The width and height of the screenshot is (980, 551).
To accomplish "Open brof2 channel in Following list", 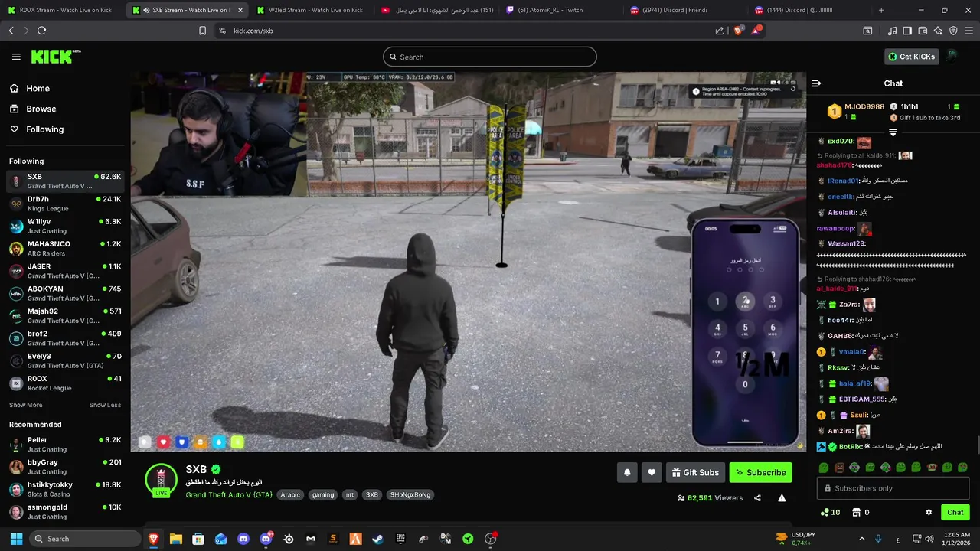I will (x=65, y=338).
